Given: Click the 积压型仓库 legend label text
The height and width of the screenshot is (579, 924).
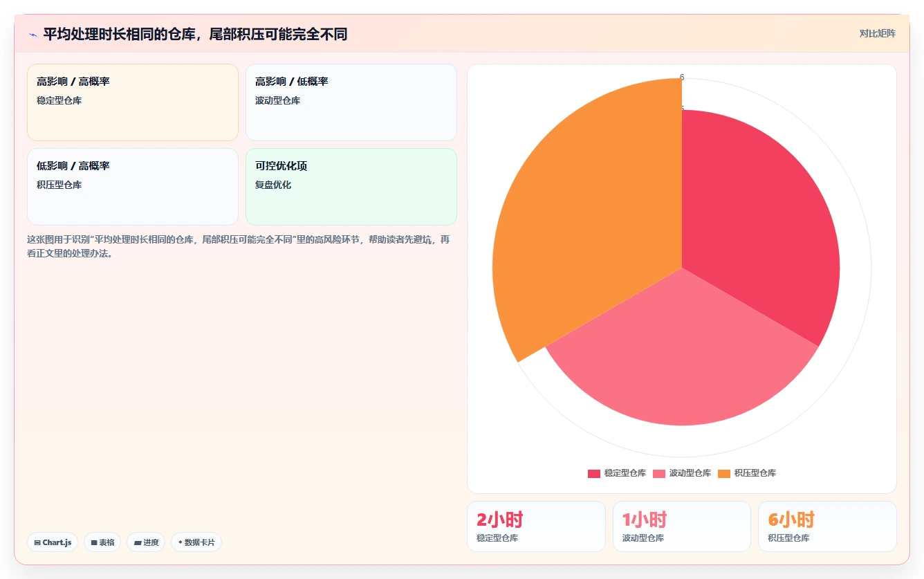Looking at the screenshot, I should [x=755, y=473].
